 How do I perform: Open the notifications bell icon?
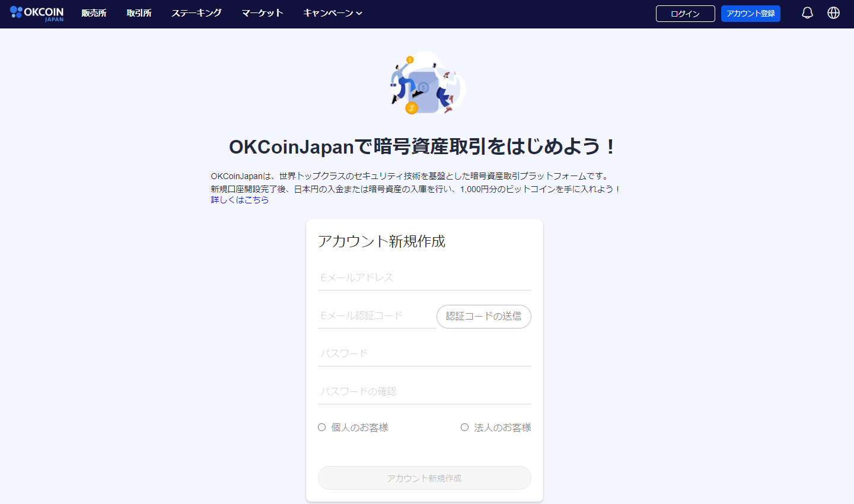[x=807, y=13]
